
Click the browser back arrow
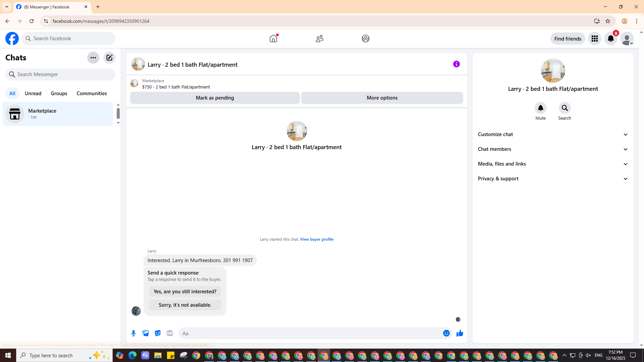coord(7,21)
